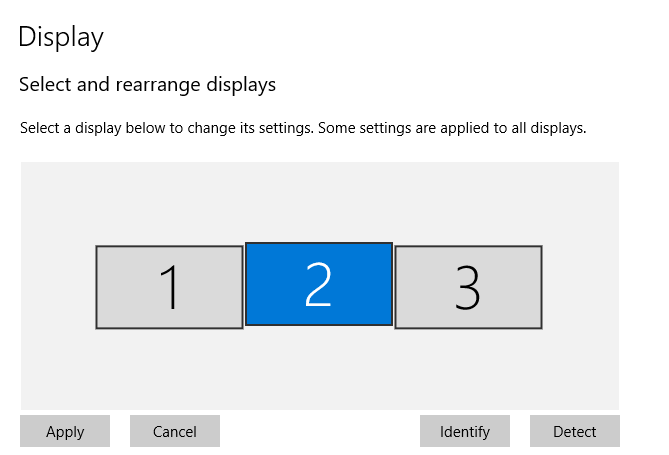Choose the currently highlighted middle monitor
Image resolution: width=669 pixels, height=455 pixels.
[x=318, y=283]
